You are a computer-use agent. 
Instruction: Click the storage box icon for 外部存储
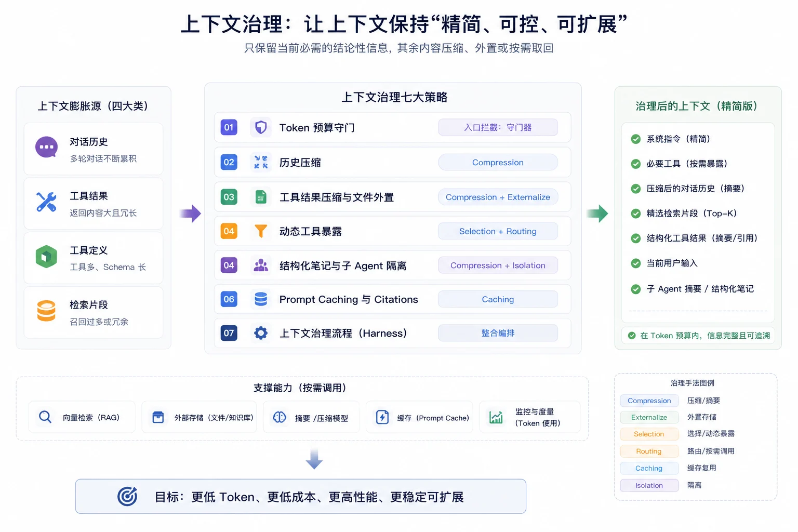click(x=158, y=417)
